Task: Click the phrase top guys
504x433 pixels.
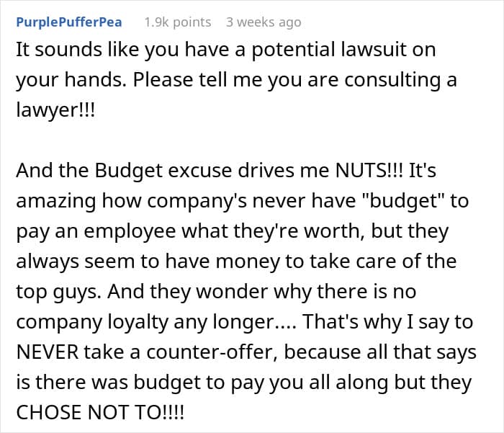Action: (59, 293)
